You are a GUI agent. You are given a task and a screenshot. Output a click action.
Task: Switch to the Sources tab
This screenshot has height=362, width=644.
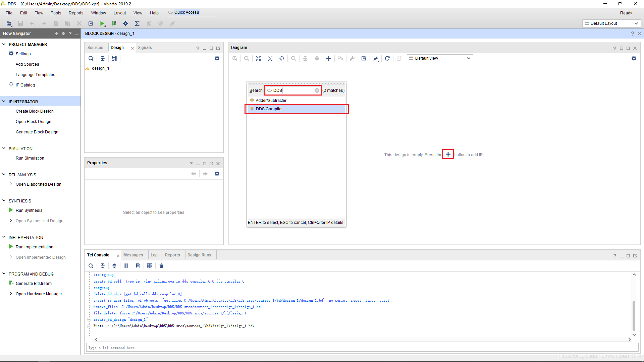click(95, 48)
